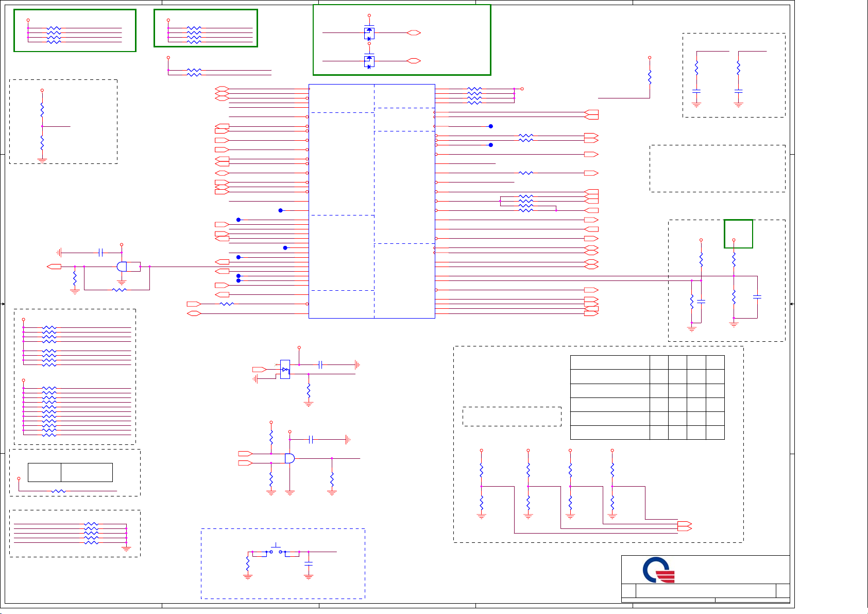The image size is (868, 614).
Task: Select the three-resistor array at chip's top right
Action: coord(474,96)
